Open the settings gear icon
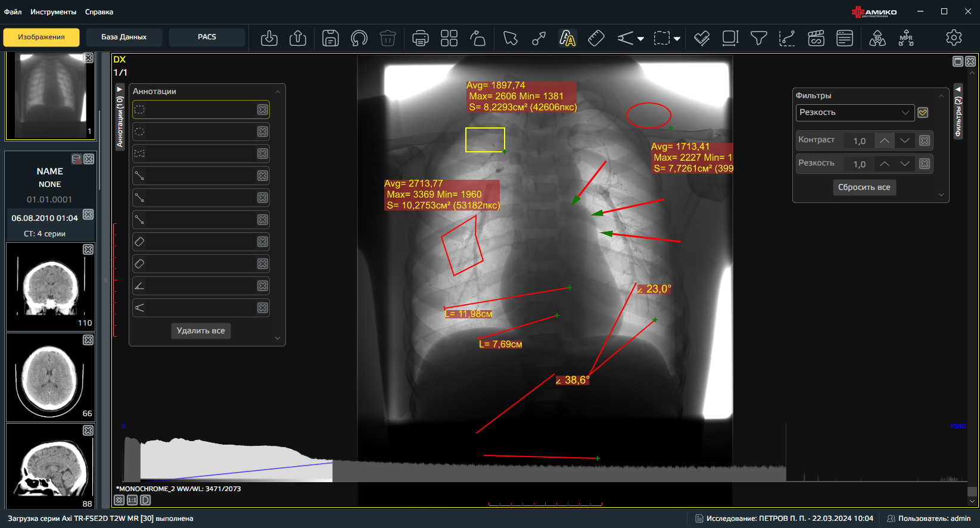980x528 pixels. [x=954, y=38]
